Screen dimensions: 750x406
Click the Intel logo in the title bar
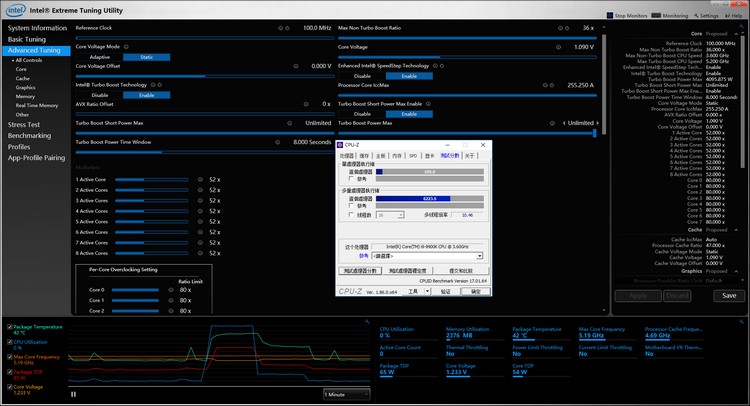coord(16,10)
